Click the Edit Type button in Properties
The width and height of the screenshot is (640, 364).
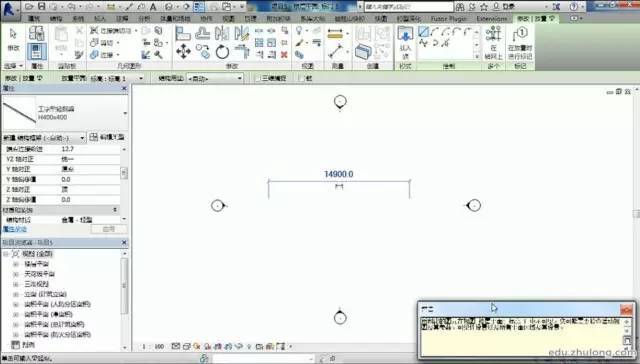[107, 138]
